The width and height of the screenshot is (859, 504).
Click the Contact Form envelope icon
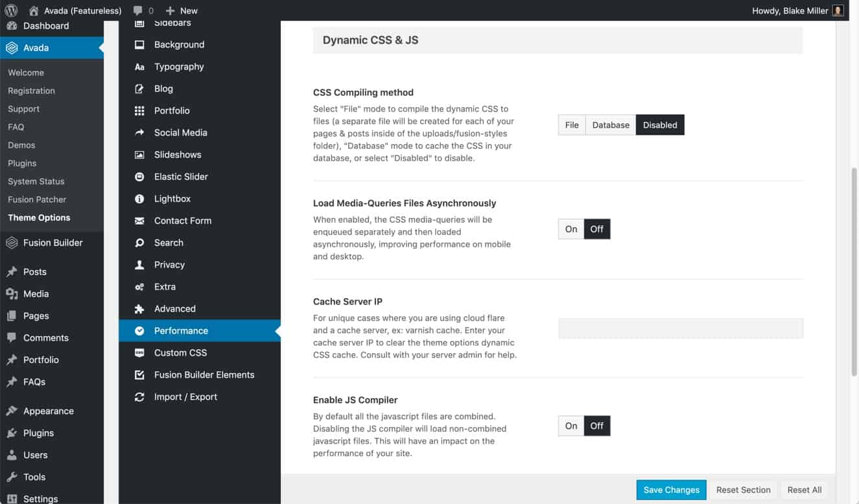tap(139, 221)
